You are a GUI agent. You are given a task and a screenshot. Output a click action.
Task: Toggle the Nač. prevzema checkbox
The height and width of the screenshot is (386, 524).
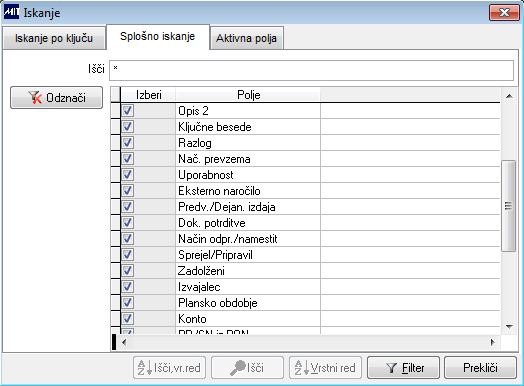coord(127,159)
